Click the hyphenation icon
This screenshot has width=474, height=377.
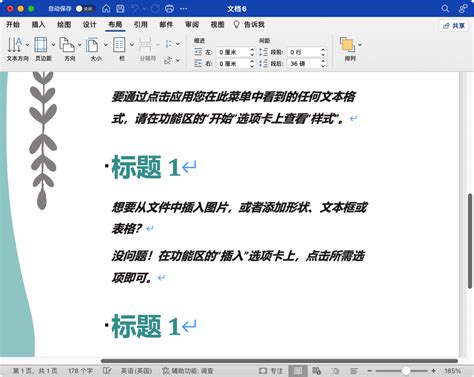[168, 60]
